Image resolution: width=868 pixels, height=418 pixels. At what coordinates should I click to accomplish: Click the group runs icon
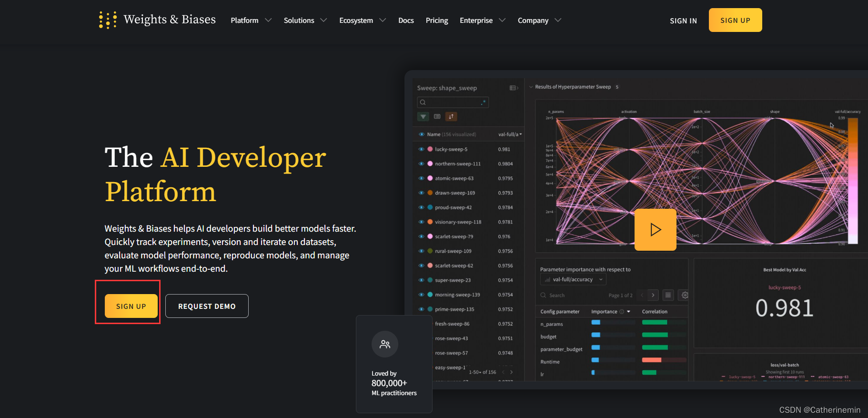[437, 116]
